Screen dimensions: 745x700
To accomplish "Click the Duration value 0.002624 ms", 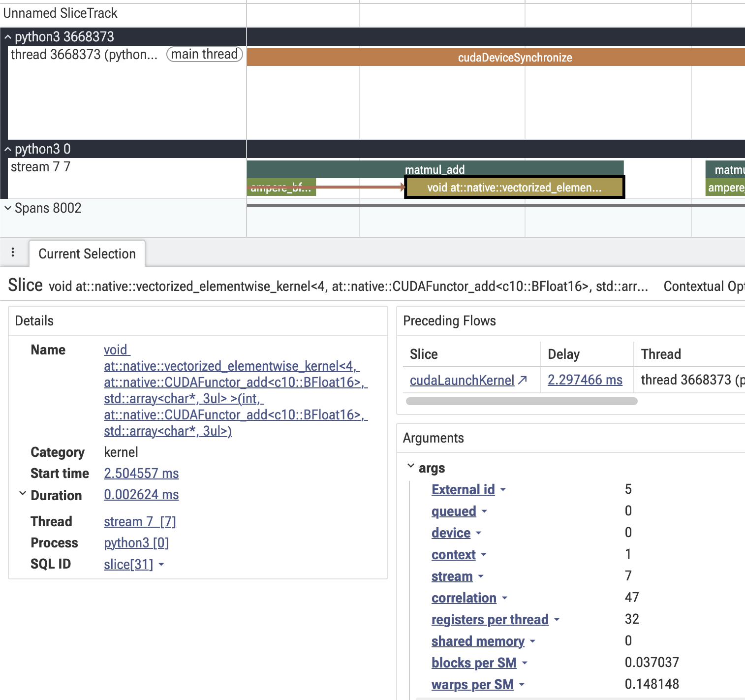I will (141, 495).
